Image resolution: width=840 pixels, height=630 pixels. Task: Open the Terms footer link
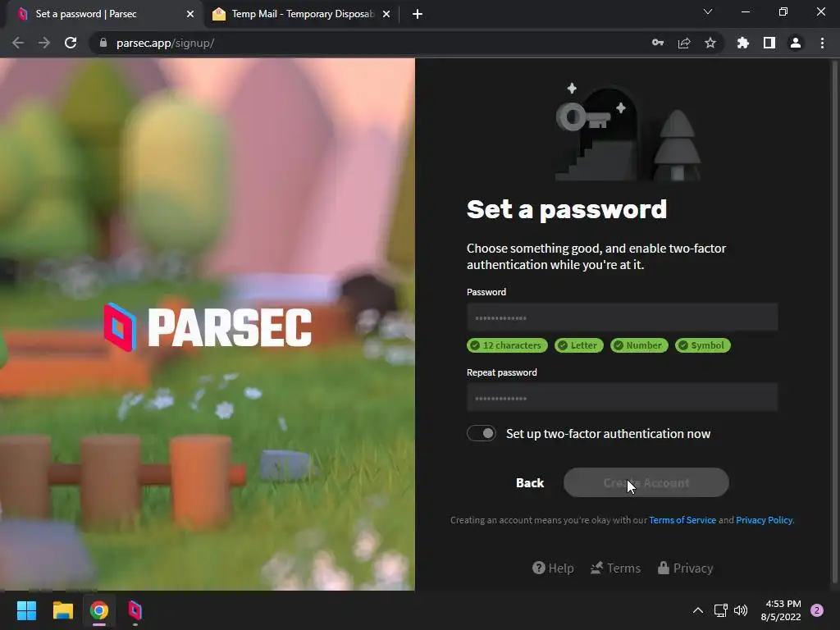coord(615,568)
